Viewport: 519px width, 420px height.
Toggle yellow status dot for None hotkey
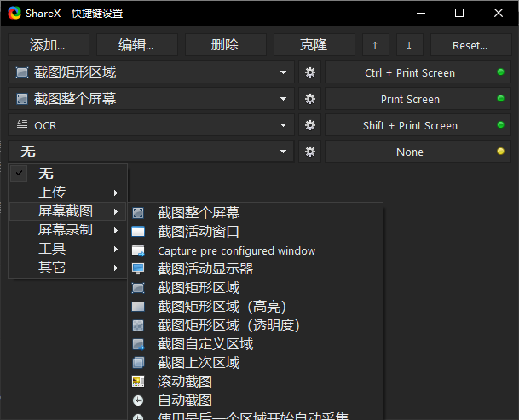click(500, 152)
